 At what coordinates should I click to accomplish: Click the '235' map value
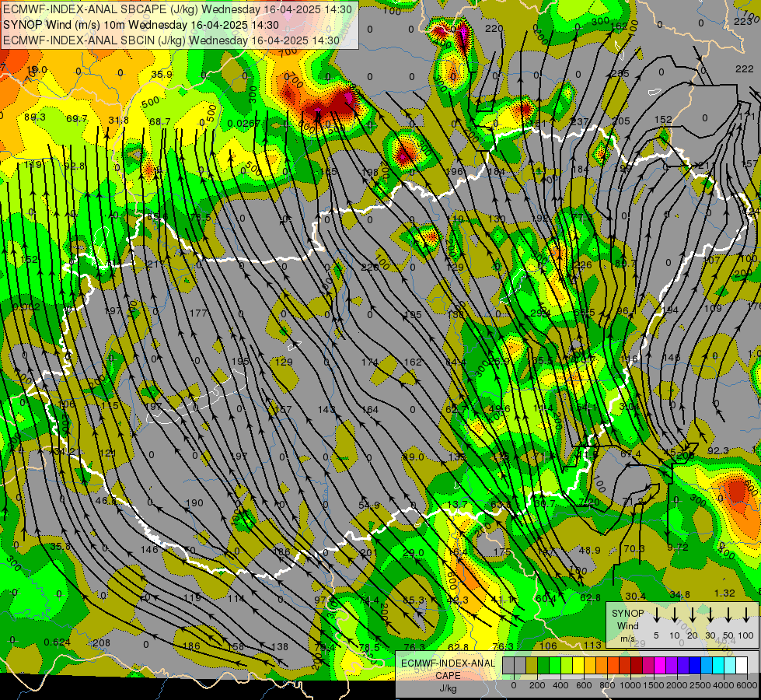620,73
